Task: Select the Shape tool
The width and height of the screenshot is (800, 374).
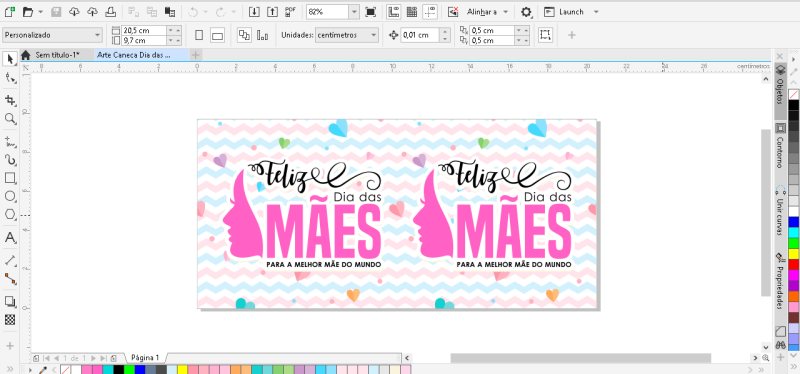Action: coord(10,78)
